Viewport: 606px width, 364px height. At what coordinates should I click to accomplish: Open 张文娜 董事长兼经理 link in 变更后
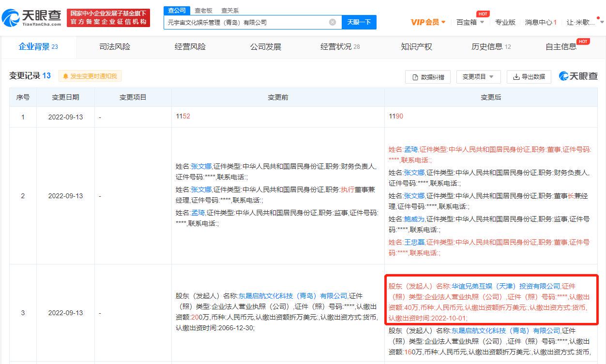coord(414,196)
